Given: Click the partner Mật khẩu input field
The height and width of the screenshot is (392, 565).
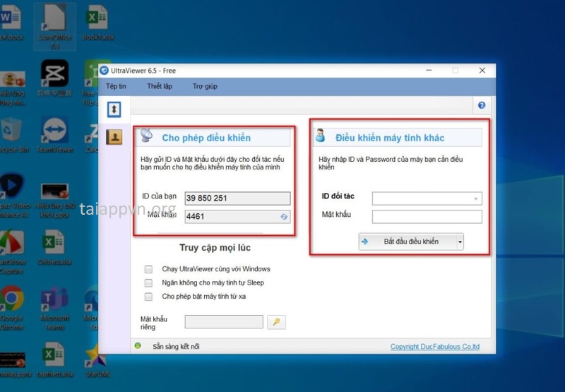Looking at the screenshot, I should (427, 217).
